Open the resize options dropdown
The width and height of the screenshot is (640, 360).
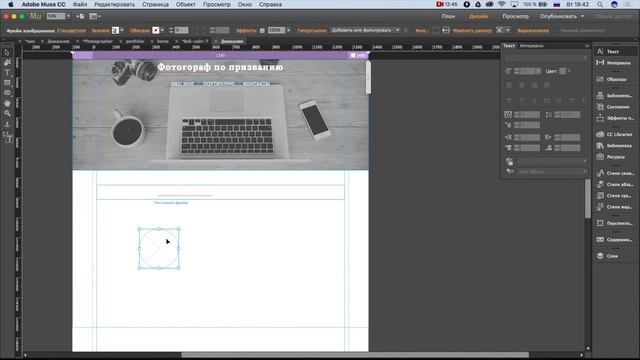tap(508, 30)
